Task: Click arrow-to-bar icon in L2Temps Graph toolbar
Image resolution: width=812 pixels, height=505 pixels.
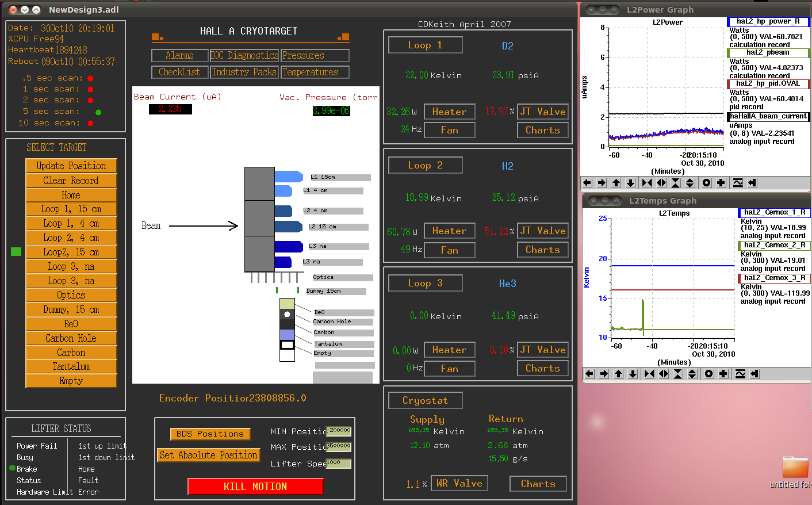Action: click(754, 374)
